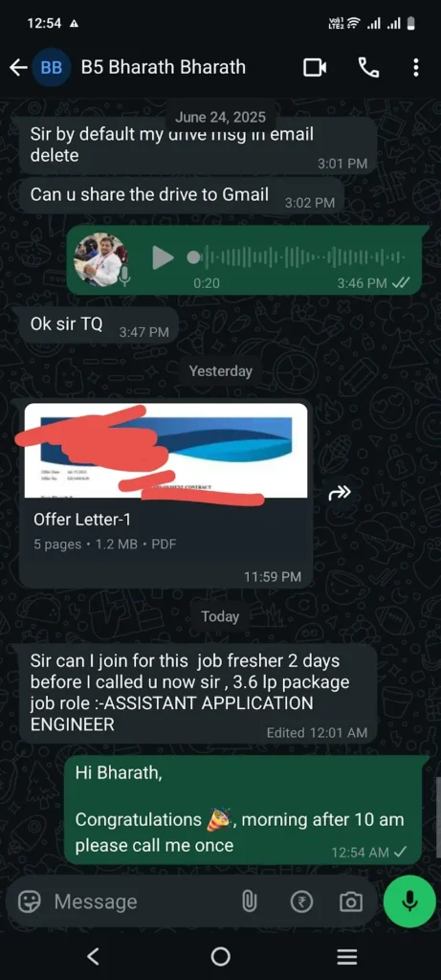This screenshot has height=980, width=441.
Task: Seek within the voice message waveform
Action: [297, 257]
